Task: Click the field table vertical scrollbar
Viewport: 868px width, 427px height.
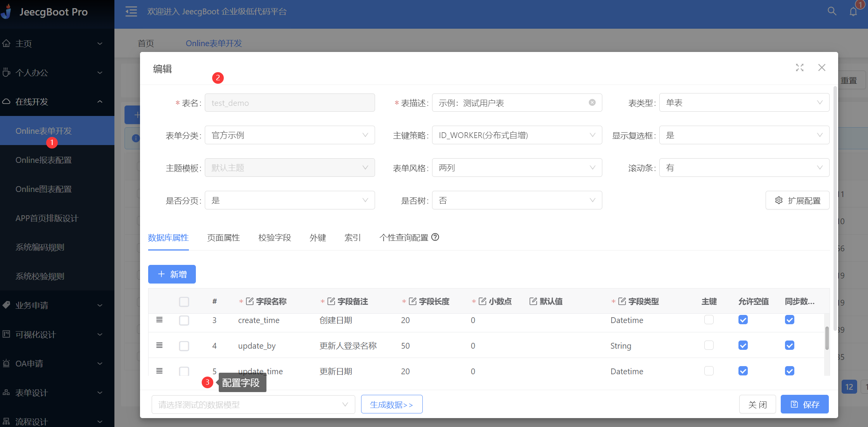Action: point(827,338)
